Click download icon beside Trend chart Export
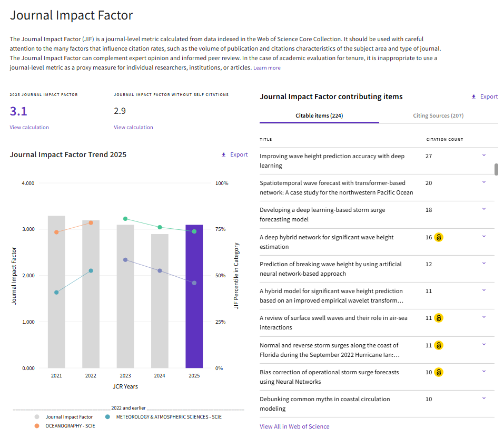 (x=223, y=155)
